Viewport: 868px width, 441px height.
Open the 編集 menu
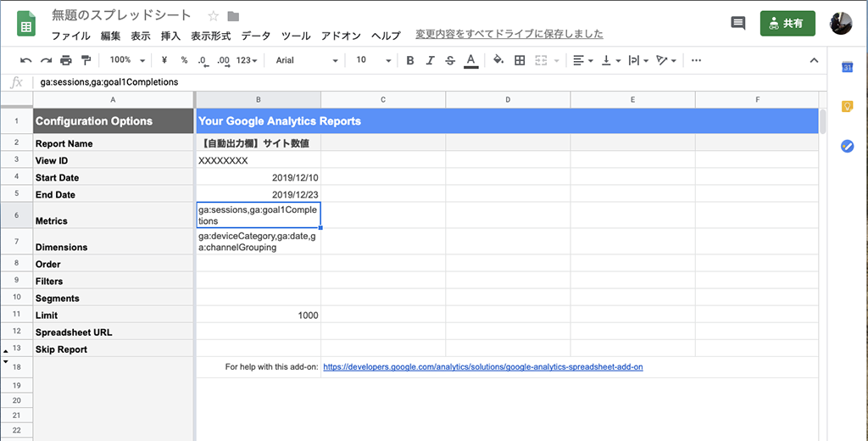click(x=110, y=36)
